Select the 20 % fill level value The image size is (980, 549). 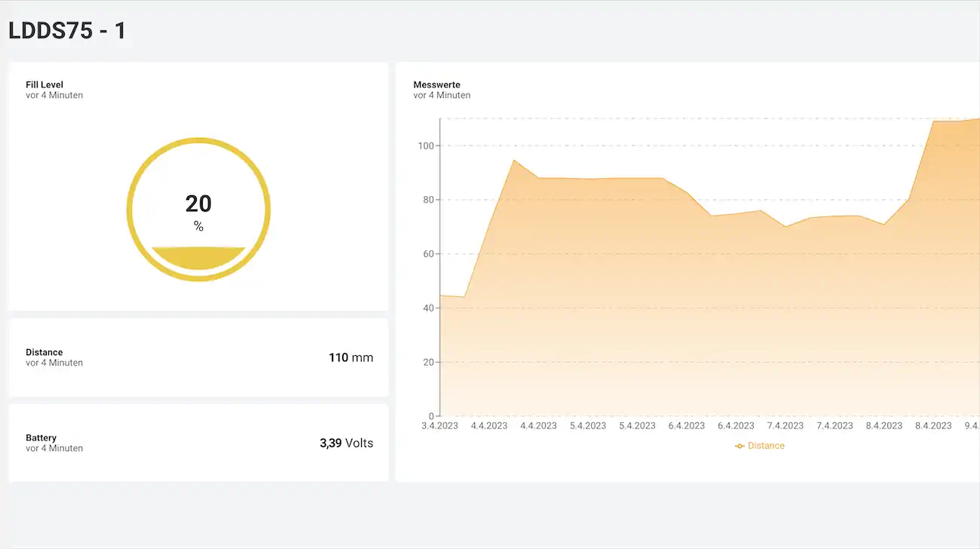click(198, 204)
